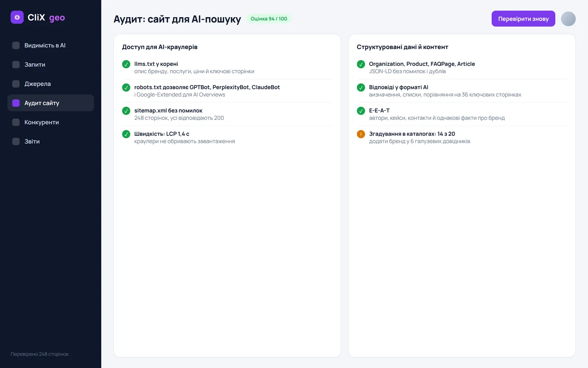Screen dimensions: 588x368
Task: Click the CliX geo logo icon
Action: point(17,17)
